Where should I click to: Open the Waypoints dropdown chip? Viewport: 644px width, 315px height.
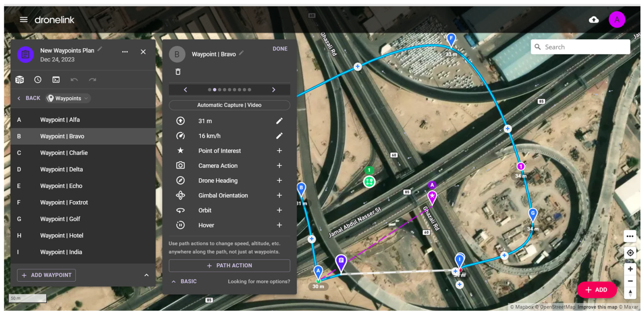[68, 99]
